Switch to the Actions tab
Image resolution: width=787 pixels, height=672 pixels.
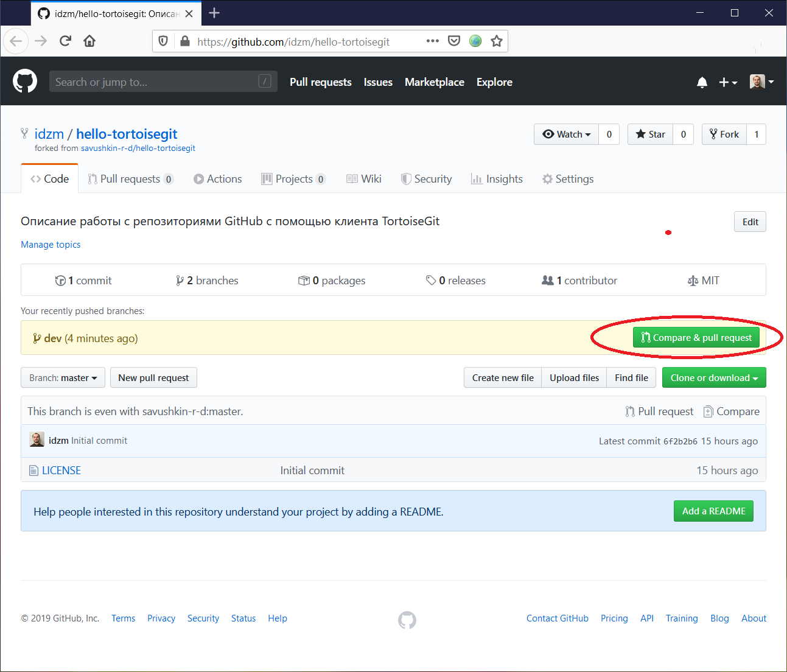click(x=217, y=179)
